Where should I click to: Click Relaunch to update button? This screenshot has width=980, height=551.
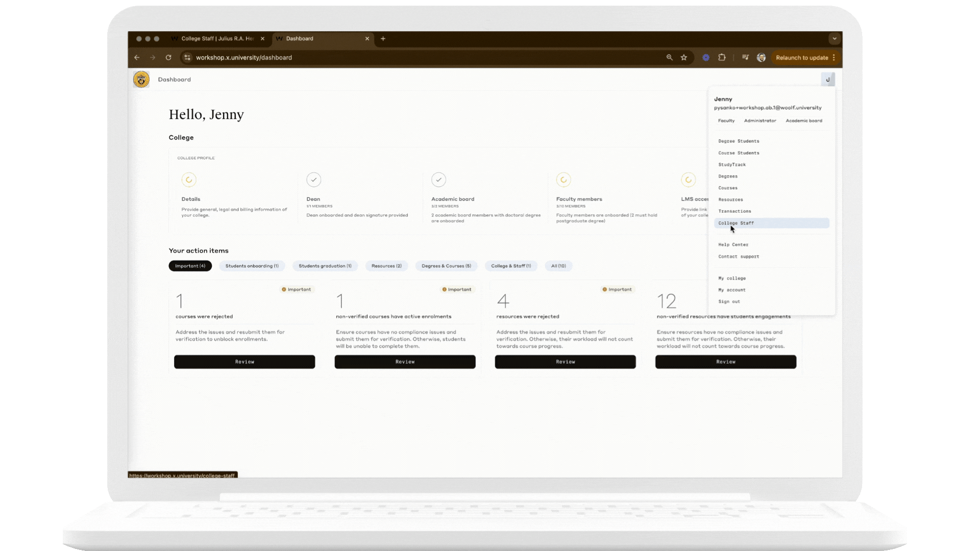pos(802,57)
